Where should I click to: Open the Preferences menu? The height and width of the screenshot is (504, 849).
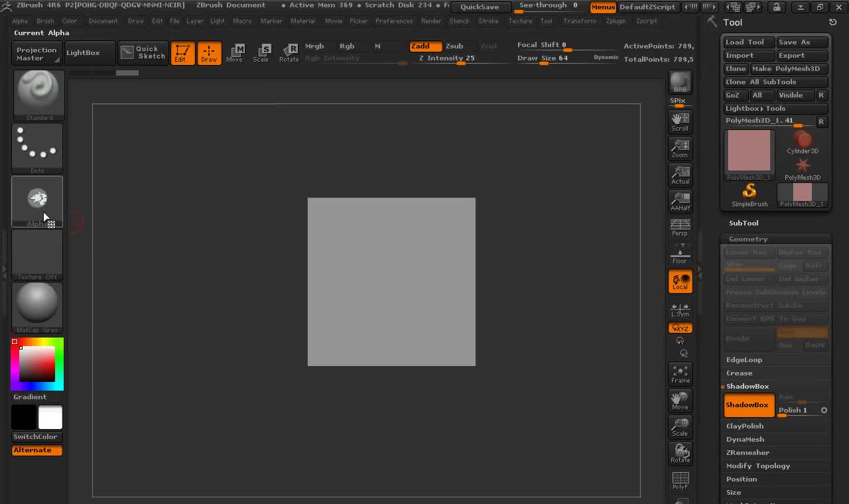[x=394, y=21]
